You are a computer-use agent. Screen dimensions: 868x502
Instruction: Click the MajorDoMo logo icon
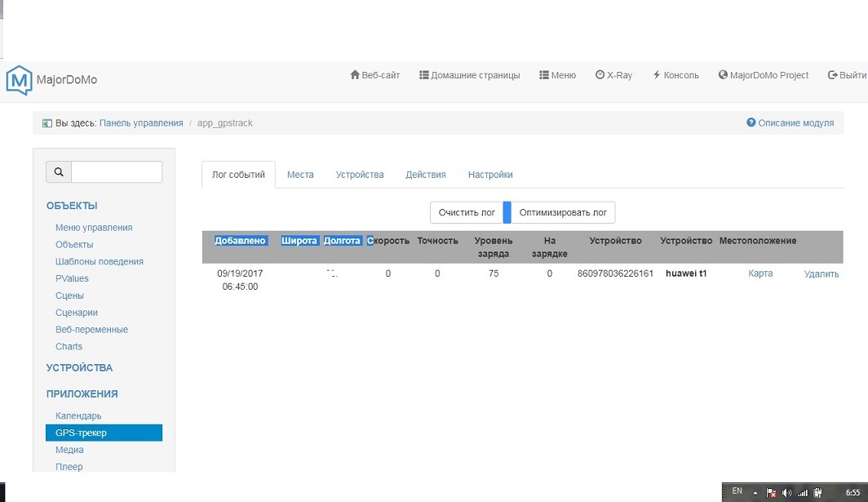coord(18,80)
